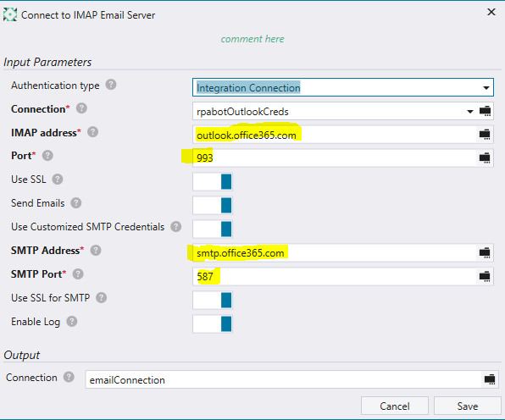This screenshot has width=505, height=420.
Task: Click help icon beside Use SSL label
Action: tap(58, 180)
